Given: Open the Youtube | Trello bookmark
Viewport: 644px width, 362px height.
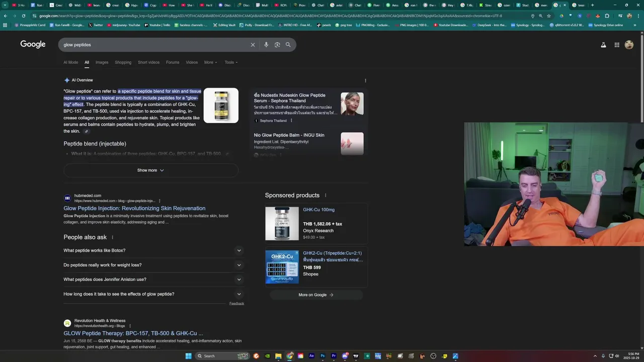Looking at the screenshot, I should coord(157,25).
